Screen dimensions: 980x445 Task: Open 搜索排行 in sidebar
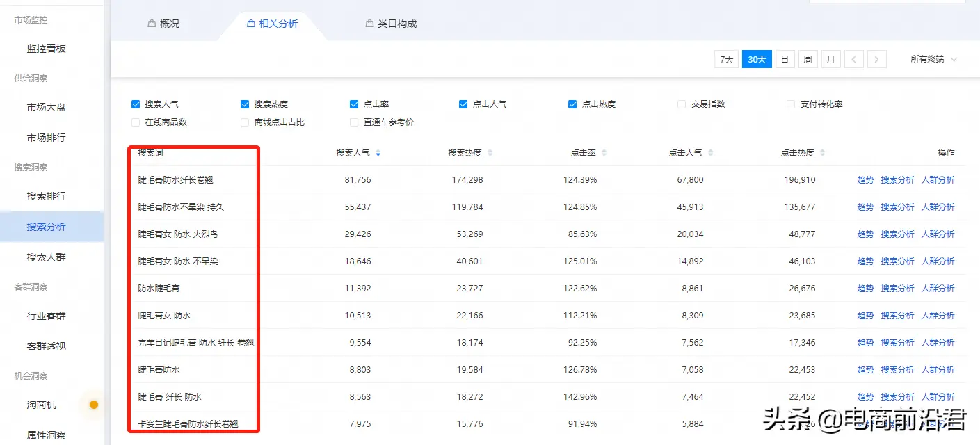[46, 196]
